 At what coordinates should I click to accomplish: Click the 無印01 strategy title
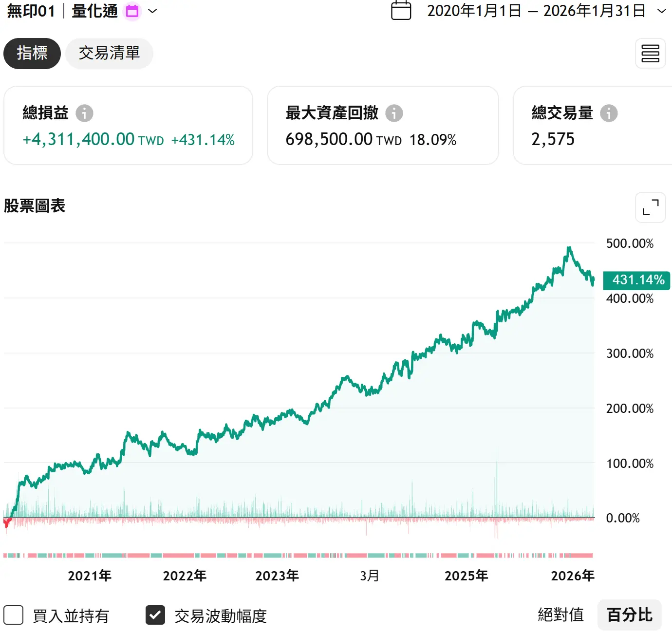(31, 11)
